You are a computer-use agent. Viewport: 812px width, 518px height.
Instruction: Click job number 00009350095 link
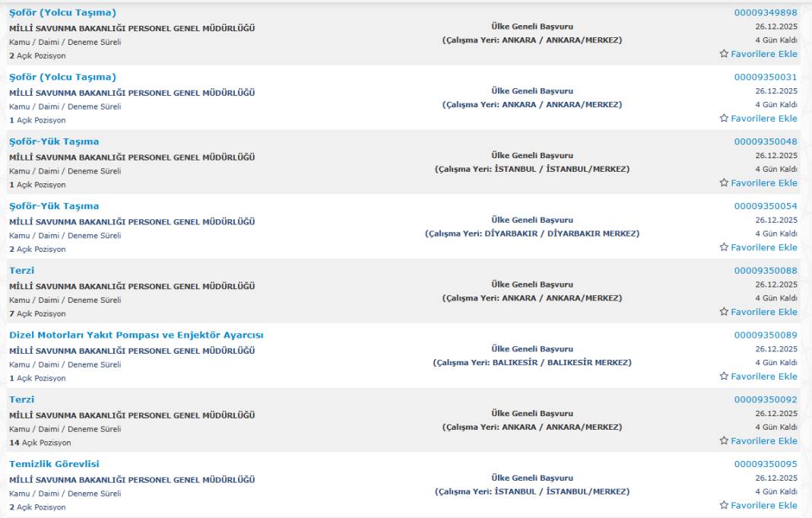(766, 464)
